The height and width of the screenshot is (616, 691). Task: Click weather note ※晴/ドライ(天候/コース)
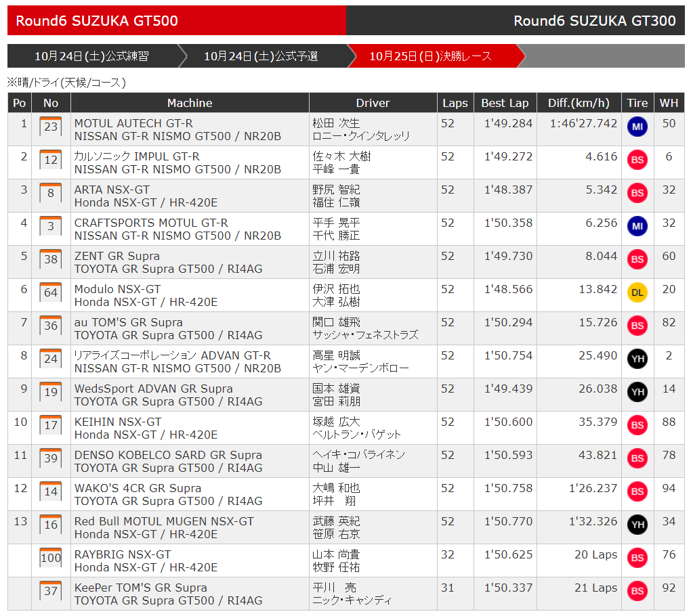point(66,83)
